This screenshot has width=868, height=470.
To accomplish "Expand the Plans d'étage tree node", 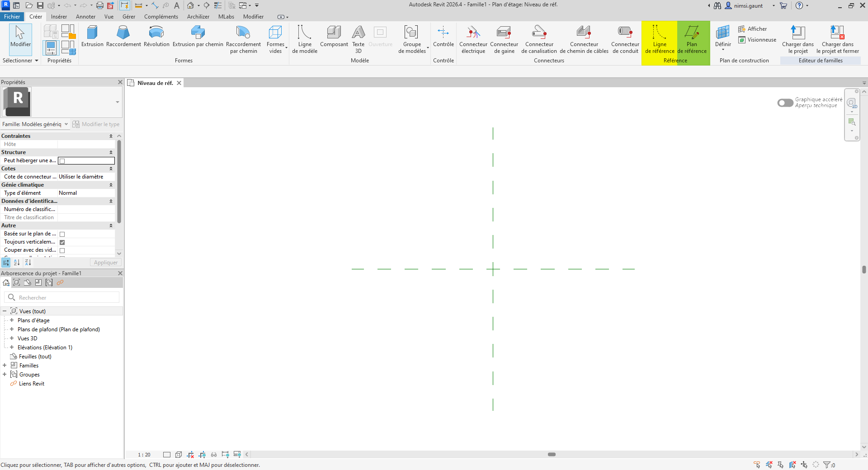I will (12, 320).
